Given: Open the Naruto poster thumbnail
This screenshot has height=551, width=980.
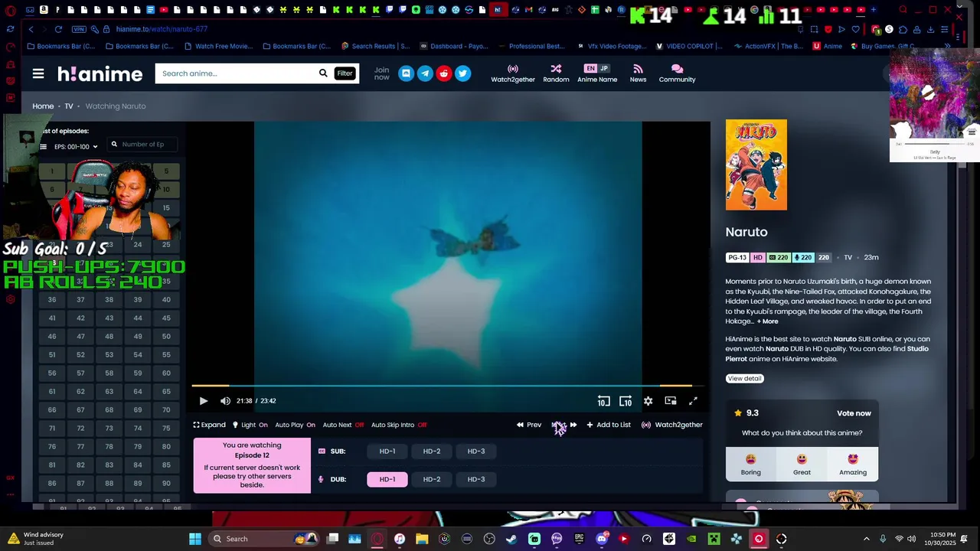Looking at the screenshot, I should tap(756, 165).
